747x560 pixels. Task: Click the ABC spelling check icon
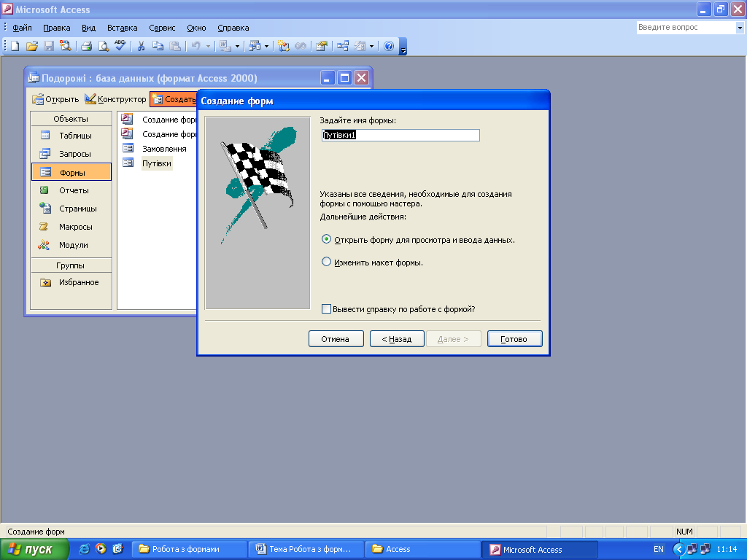120,46
